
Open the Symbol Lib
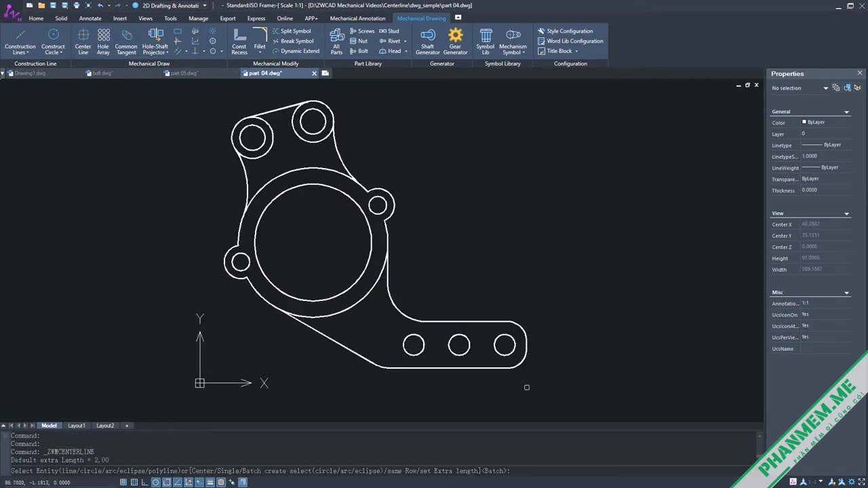pyautogui.click(x=486, y=41)
